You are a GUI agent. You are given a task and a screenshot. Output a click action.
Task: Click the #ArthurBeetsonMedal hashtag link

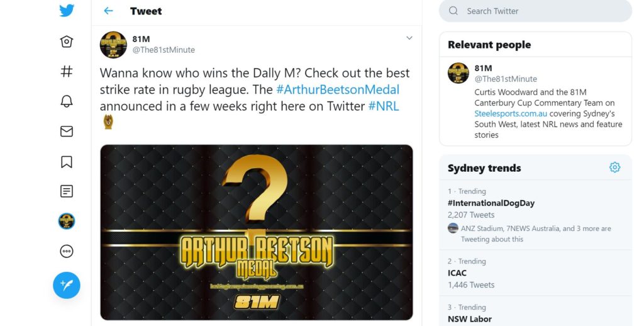click(x=338, y=89)
